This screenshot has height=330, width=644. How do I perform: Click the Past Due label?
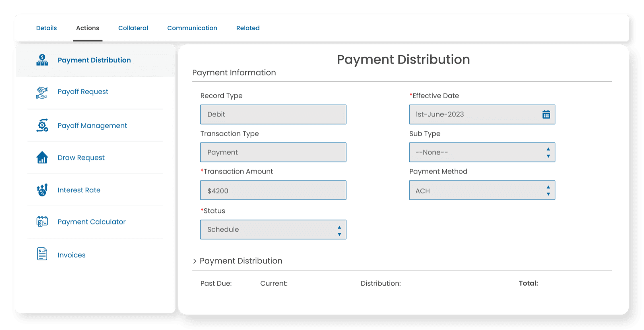tap(216, 283)
